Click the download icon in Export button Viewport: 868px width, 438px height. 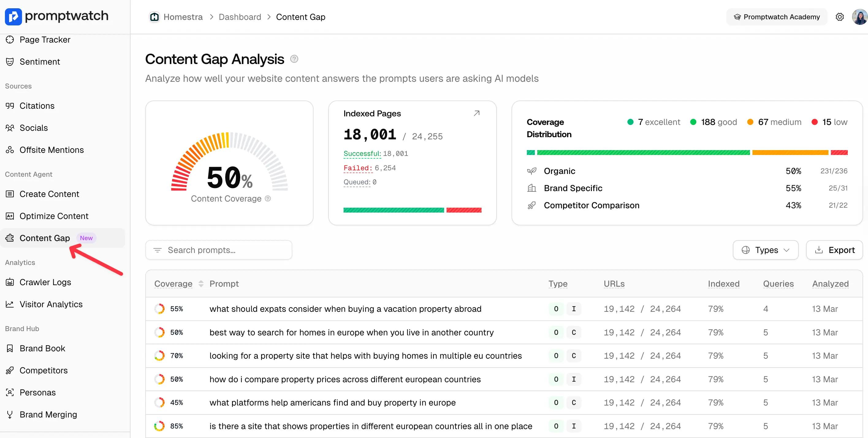[818, 250]
